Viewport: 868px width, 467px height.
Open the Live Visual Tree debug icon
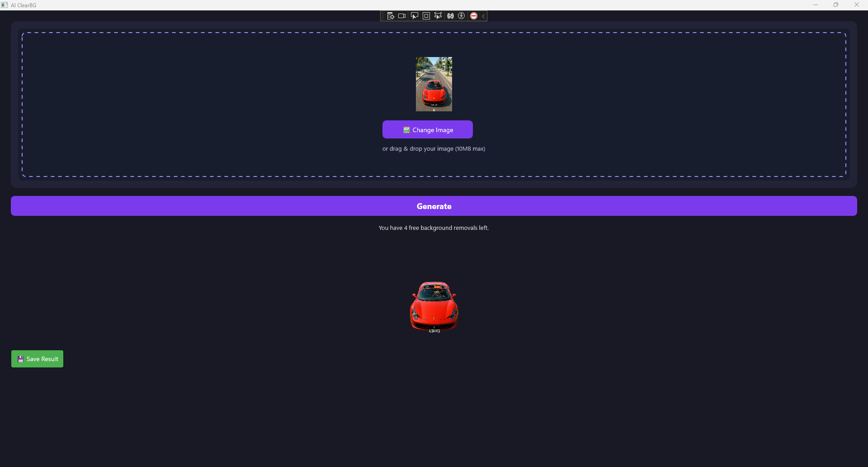click(391, 16)
